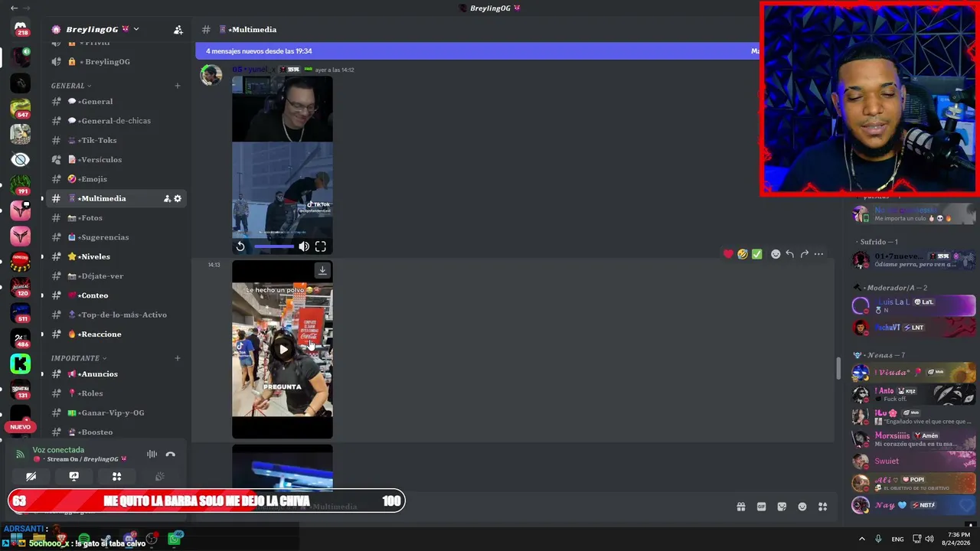Replay the first video

[x=240, y=246]
